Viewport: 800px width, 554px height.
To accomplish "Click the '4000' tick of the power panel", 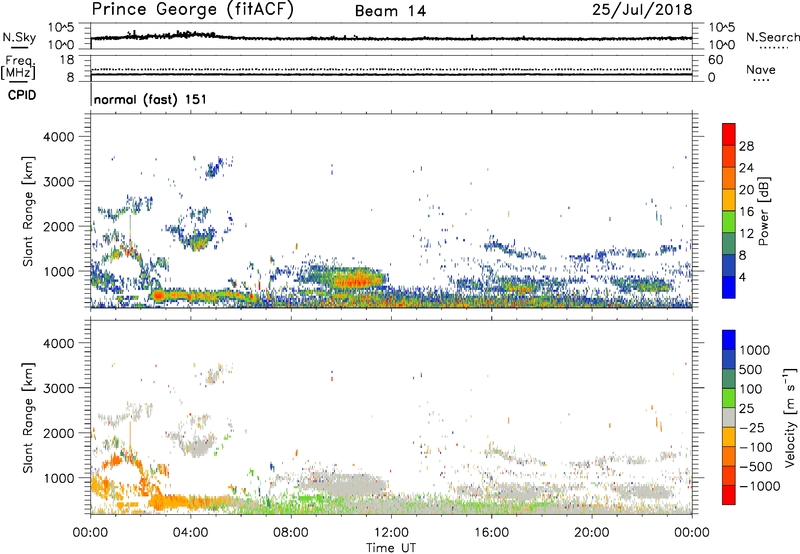I will pyautogui.click(x=59, y=137).
